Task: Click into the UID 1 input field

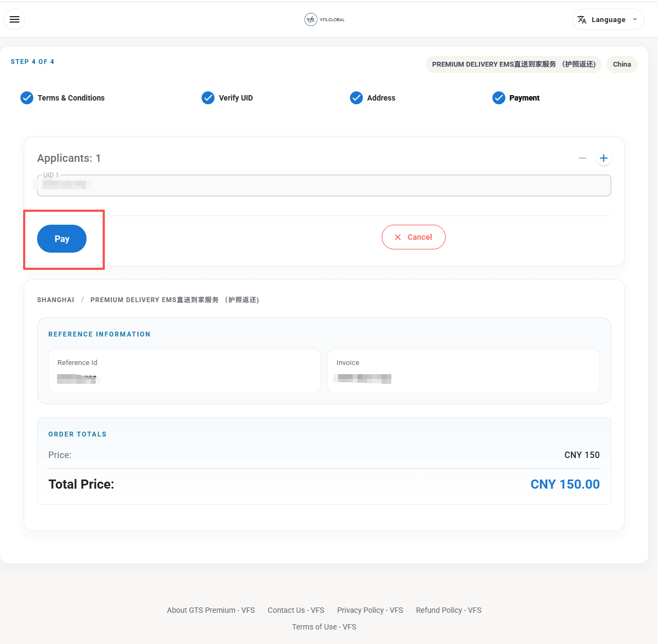Action: pyautogui.click(x=324, y=185)
